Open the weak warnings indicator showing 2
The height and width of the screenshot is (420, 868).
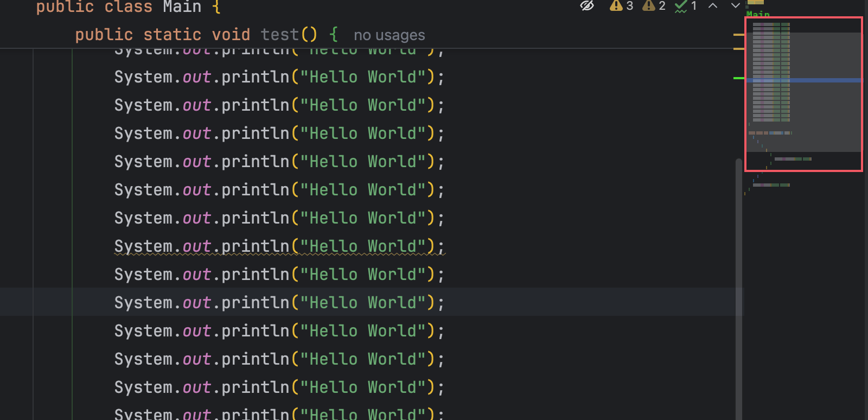(x=654, y=6)
